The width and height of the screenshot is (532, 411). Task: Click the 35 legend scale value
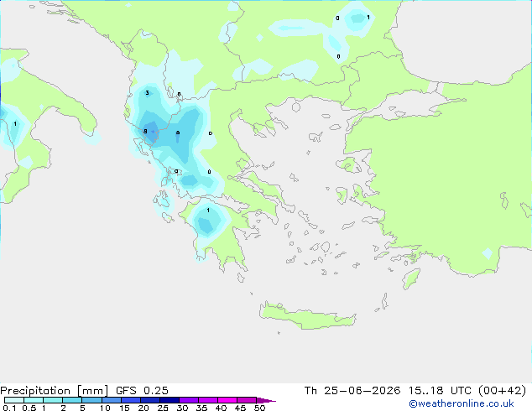point(201,408)
